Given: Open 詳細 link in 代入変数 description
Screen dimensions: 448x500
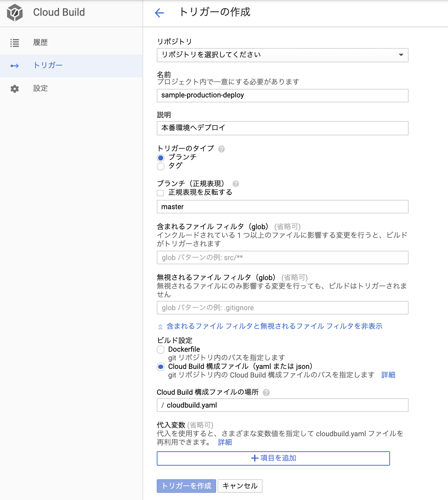Looking at the screenshot, I should pos(225,442).
